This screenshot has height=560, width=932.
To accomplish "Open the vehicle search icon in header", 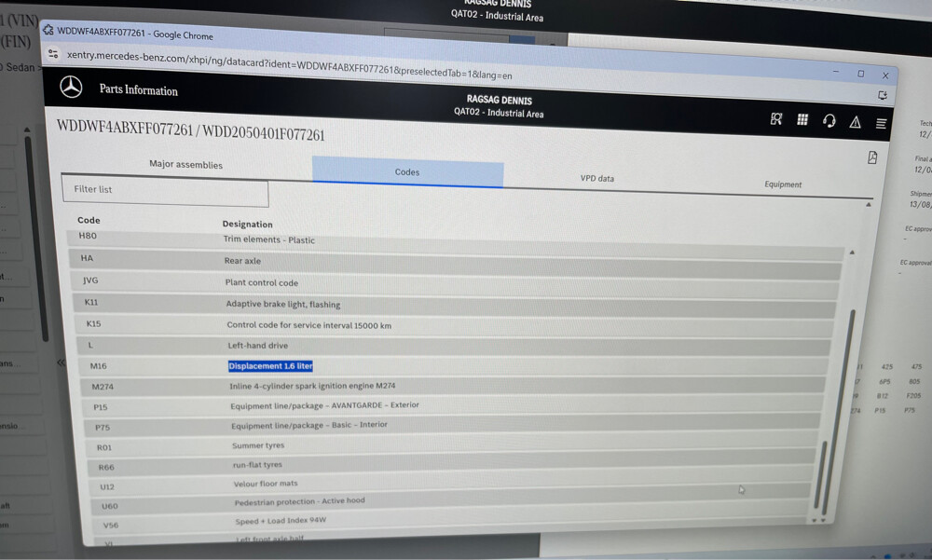I will coord(775,119).
